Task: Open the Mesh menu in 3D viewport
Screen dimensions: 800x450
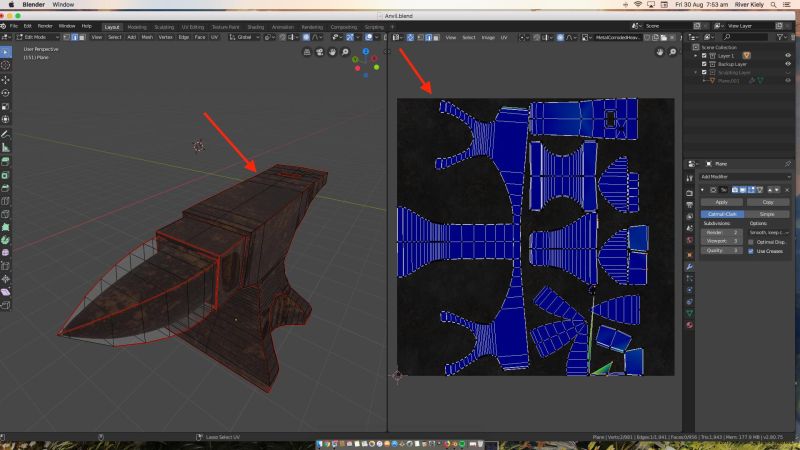Action: pos(147,37)
